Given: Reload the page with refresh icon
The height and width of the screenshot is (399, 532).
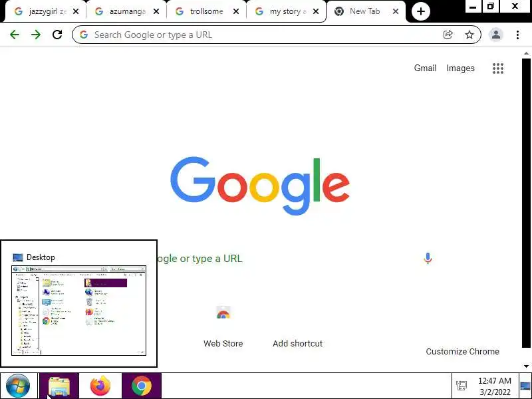Looking at the screenshot, I should [57, 35].
